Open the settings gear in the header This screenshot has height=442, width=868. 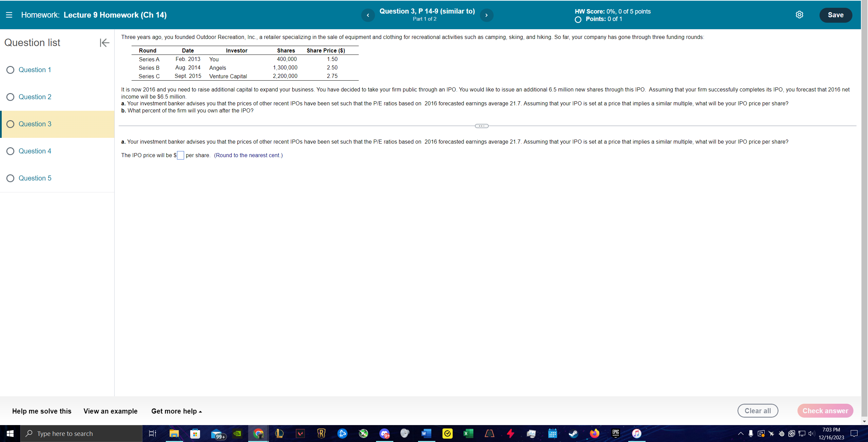click(800, 15)
